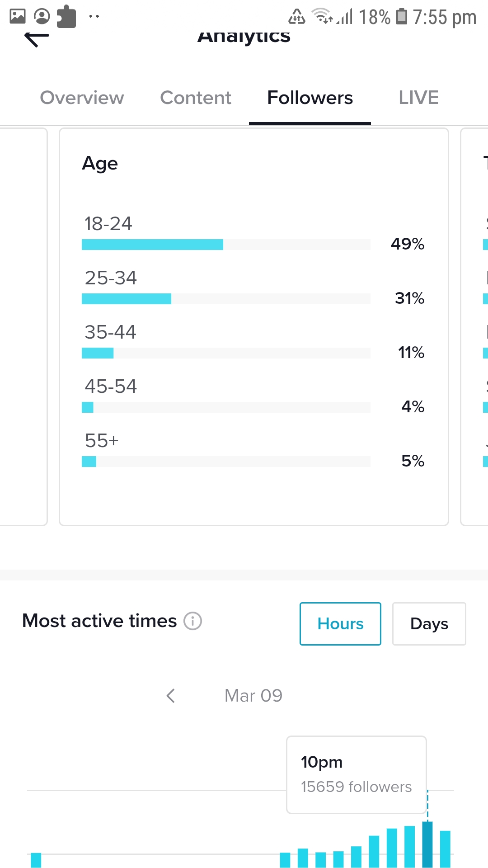Viewport: 488px width, 868px height.
Task: Tap the 18-24 age bar
Action: pyautogui.click(x=226, y=245)
